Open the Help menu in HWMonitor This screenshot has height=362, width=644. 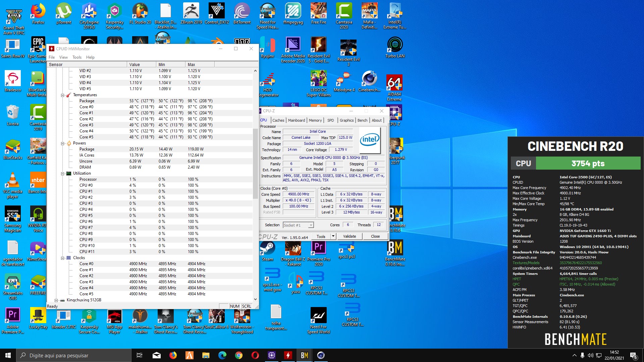click(90, 57)
